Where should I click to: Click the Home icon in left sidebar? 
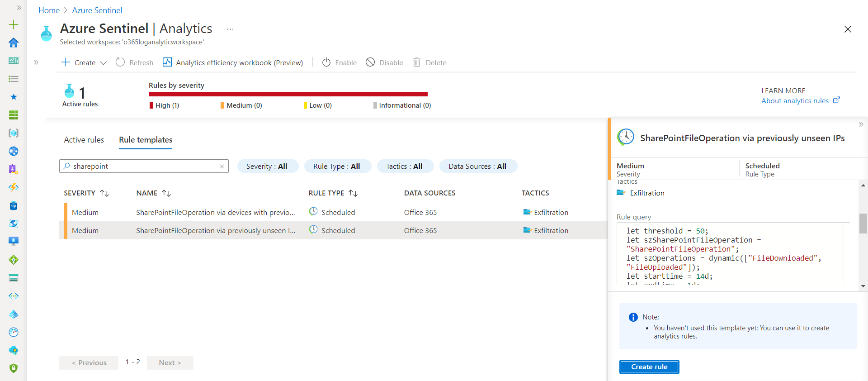(14, 43)
